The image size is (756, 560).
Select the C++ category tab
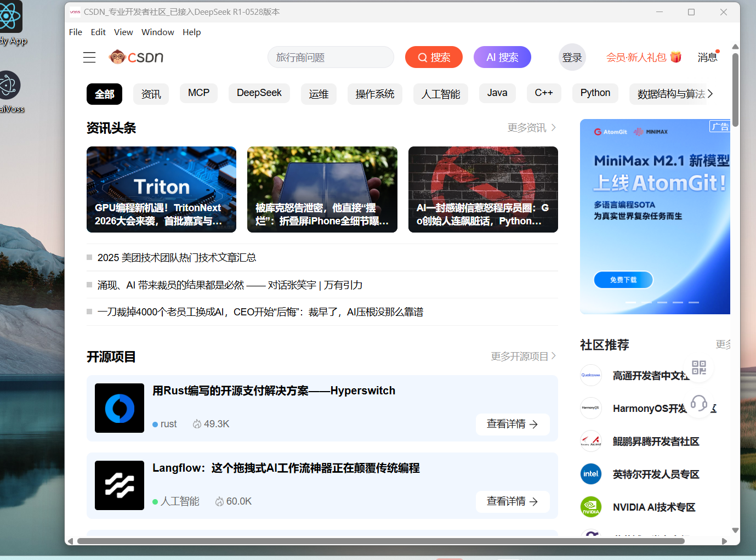coord(544,93)
